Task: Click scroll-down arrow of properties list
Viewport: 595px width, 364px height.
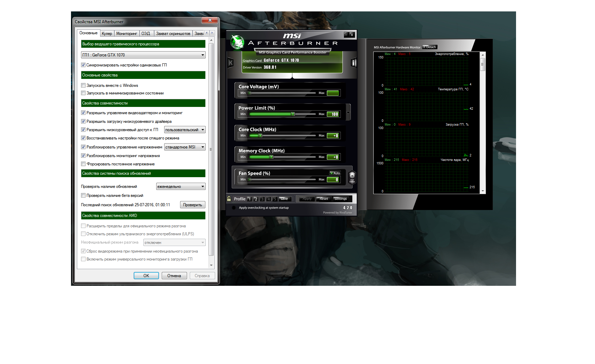Action: (x=211, y=265)
